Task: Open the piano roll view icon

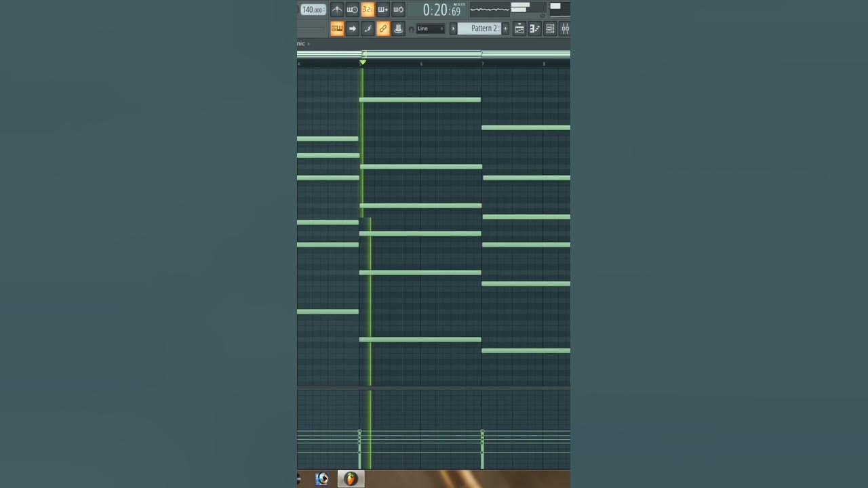Action: coord(534,28)
